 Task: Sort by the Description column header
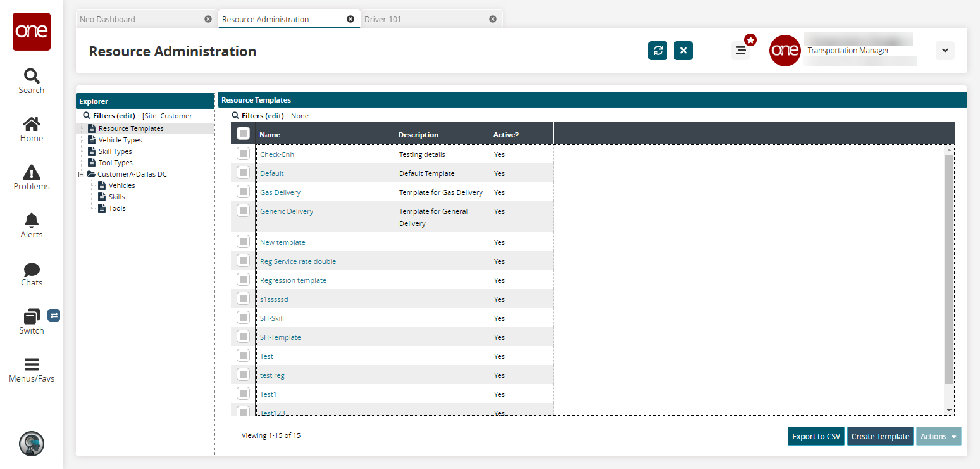443,134
